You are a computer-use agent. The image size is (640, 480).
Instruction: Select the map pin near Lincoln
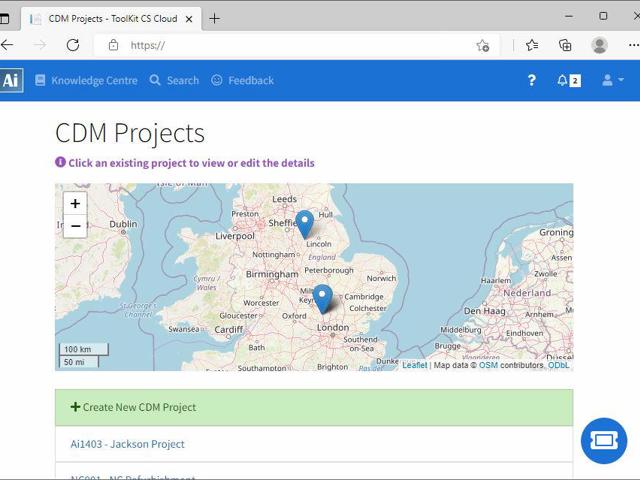(x=304, y=225)
